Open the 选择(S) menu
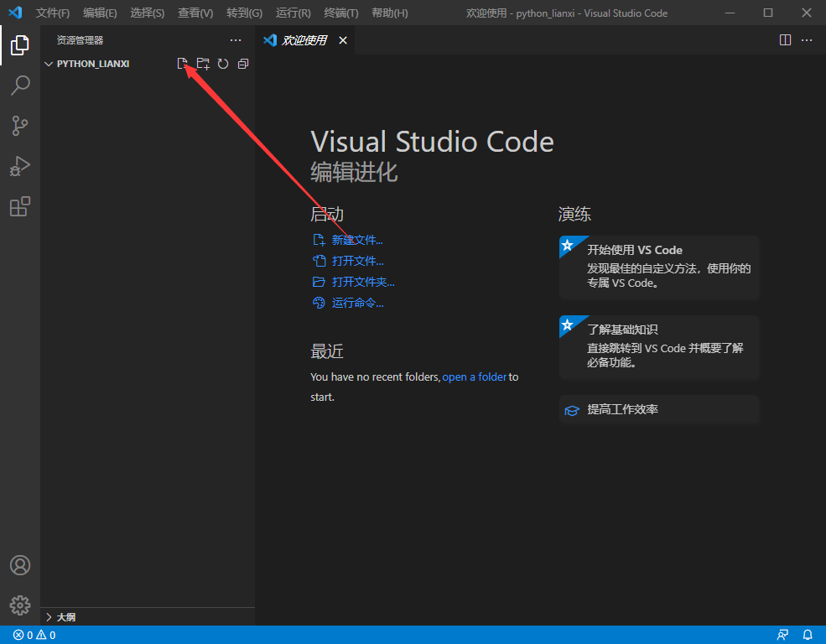 [147, 13]
